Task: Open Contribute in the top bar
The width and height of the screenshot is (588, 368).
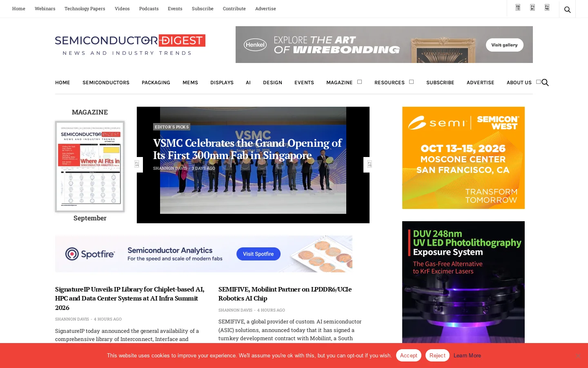Action: point(234,9)
